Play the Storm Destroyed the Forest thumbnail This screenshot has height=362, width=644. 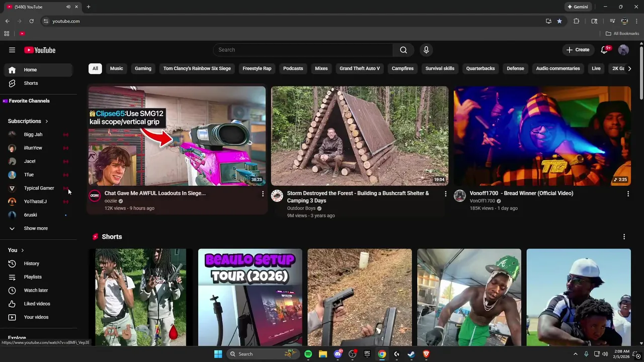click(360, 136)
